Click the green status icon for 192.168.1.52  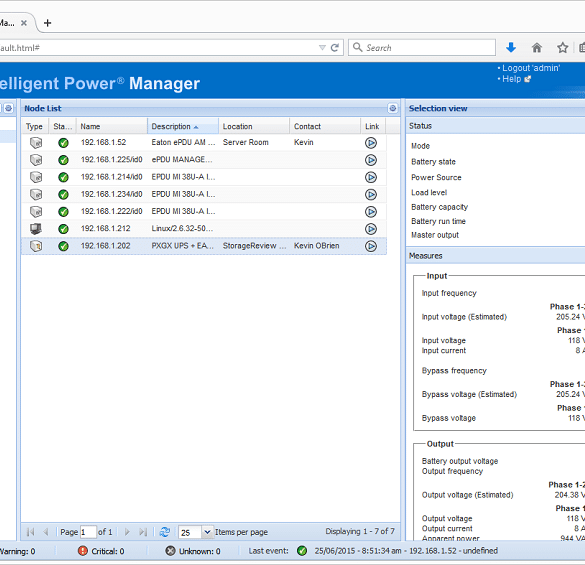point(63,143)
